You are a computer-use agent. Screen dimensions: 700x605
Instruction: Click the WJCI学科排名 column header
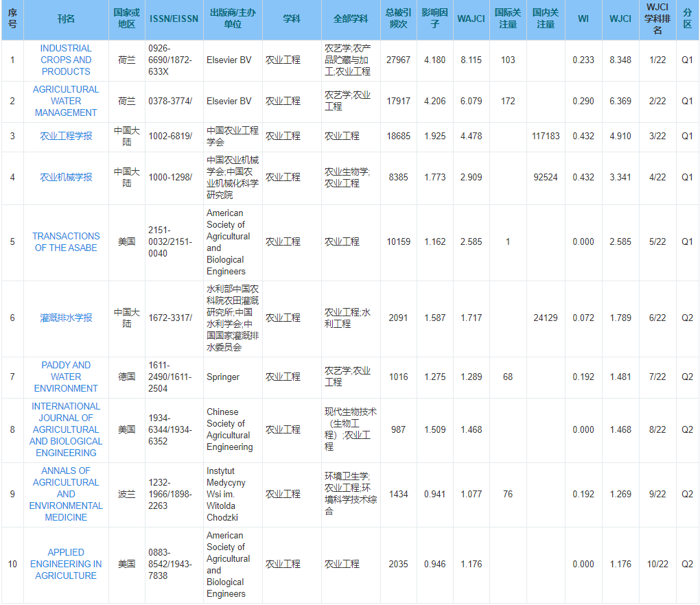[x=657, y=19]
